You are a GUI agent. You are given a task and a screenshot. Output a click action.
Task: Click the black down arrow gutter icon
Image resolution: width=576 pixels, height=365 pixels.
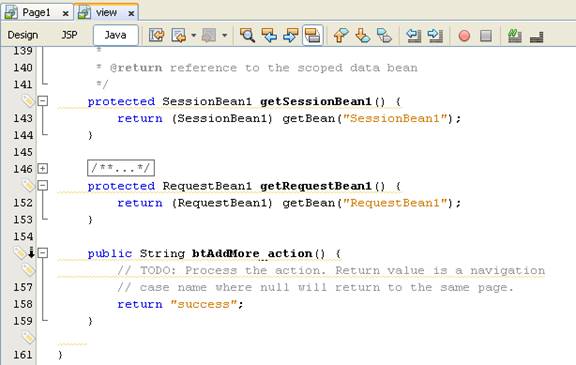coord(32,253)
